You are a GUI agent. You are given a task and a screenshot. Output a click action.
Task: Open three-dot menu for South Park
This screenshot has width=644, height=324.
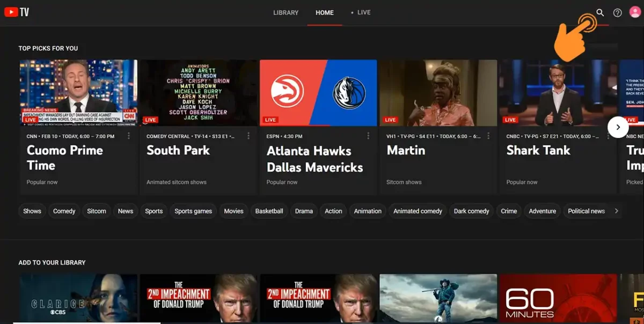(248, 136)
